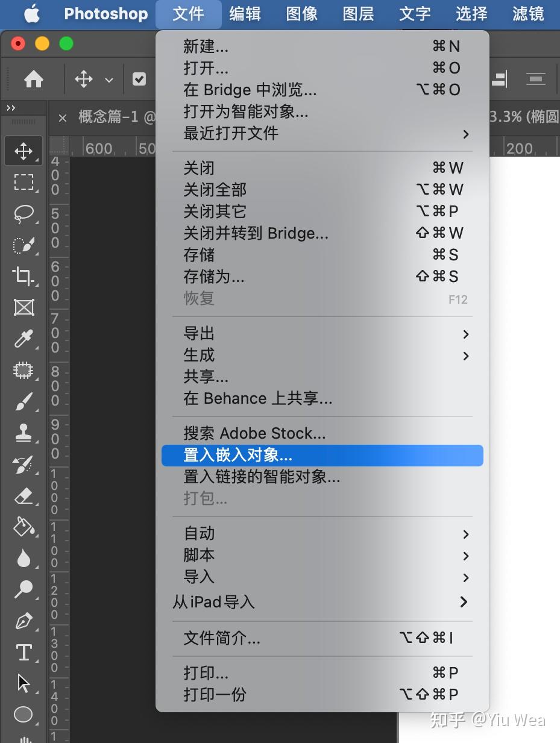
Task: Select the History Brush tool
Action: (24, 464)
